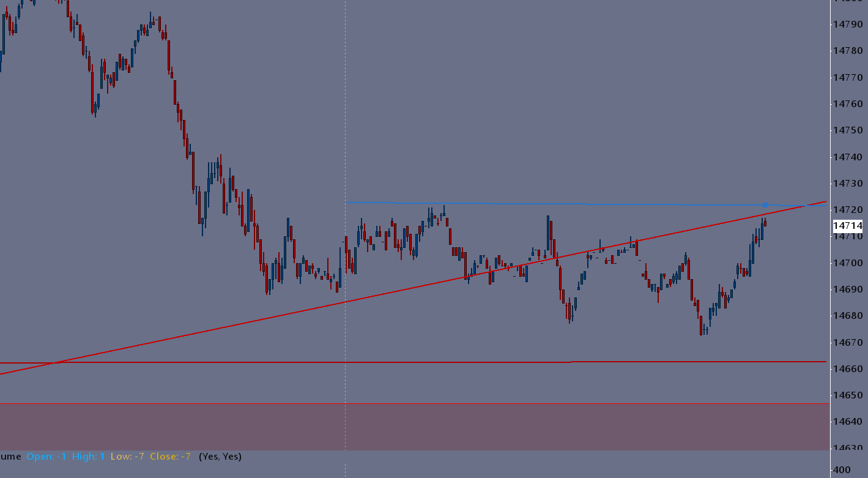The image size is (868, 478).
Task: Click the 14700 price axis label
Action: click(x=848, y=263)
